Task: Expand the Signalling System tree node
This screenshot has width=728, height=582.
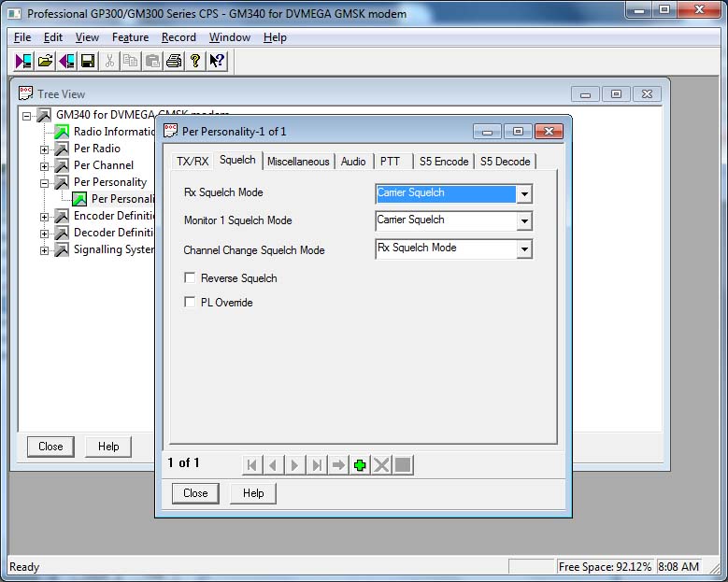Action: tap(44, 250)
